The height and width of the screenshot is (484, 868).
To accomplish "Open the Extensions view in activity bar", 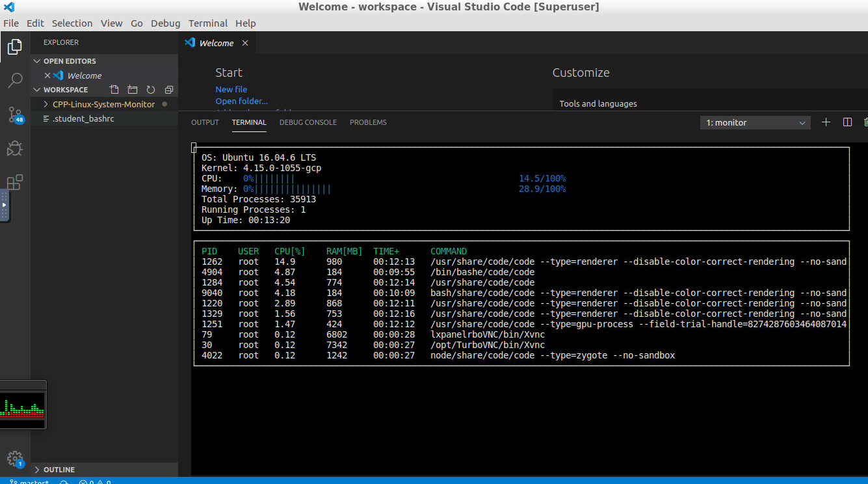I will pos(15,182).
